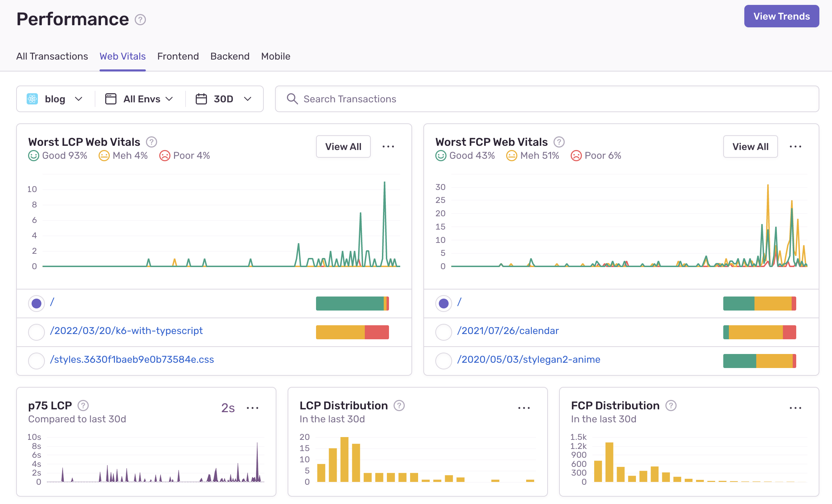Viewport: 832px width, 504px height.
Task: Click help icon beside Worst FCP Web Vitals
Action: (559, 142)
